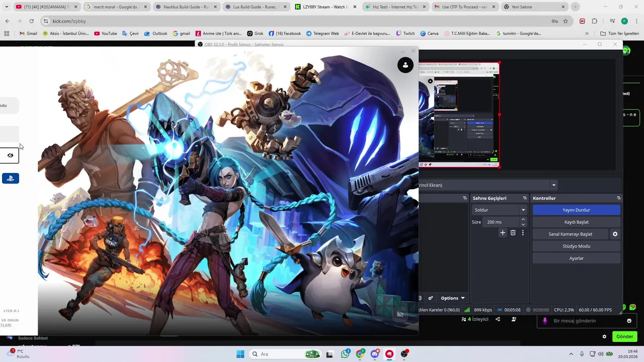Open the apps grid in bookmarks bar
The image size is (644, 362).
[x=7, y=34]
